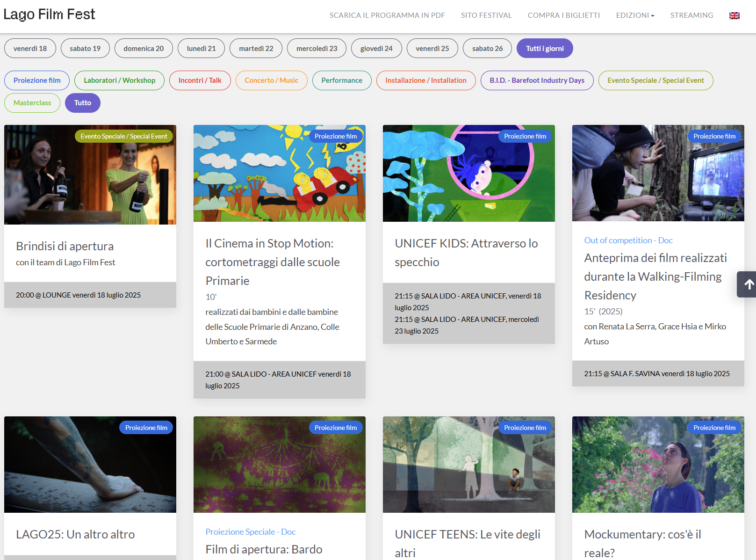Select the Tutto category filter
The width and height of the screenshot is (756, 560).
click(x=82, y=103)
